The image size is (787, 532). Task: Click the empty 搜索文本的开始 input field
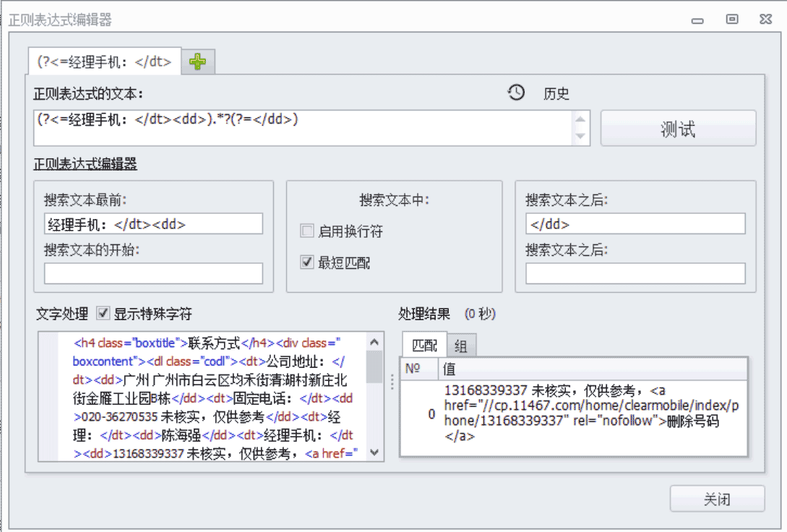tap(153, 274)
